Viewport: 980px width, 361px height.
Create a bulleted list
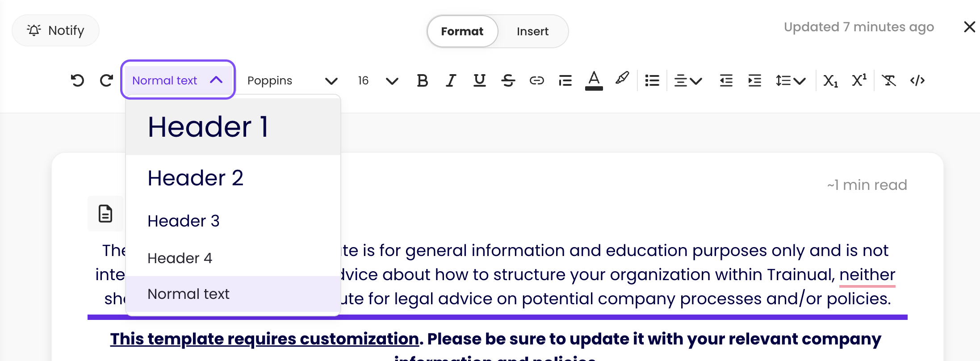652,80
